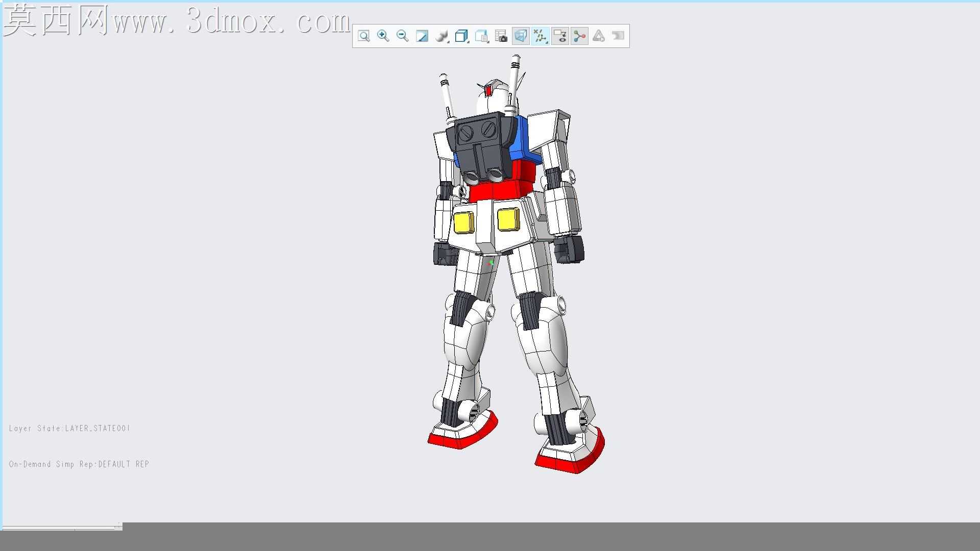The height and width of the screenshot is (551, 980).
Task: Click the last grayed toolbar icon
Action: 618,36
